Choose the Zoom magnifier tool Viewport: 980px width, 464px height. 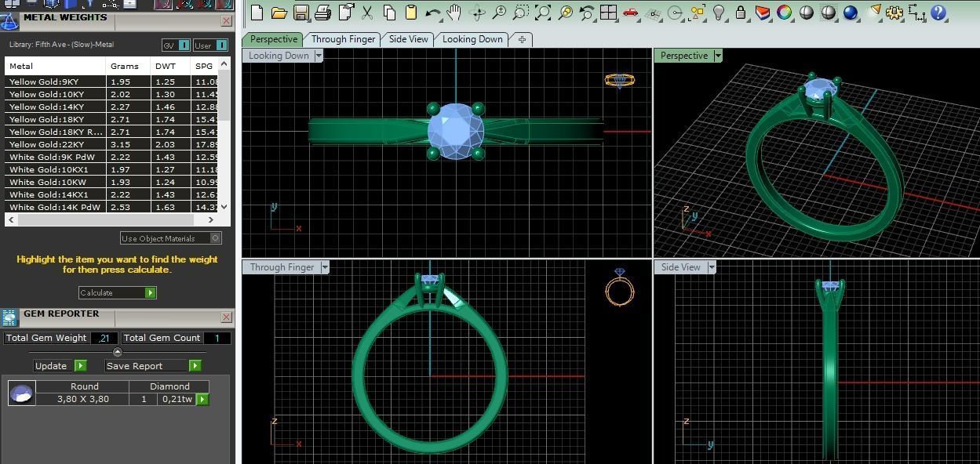[499, 13]
